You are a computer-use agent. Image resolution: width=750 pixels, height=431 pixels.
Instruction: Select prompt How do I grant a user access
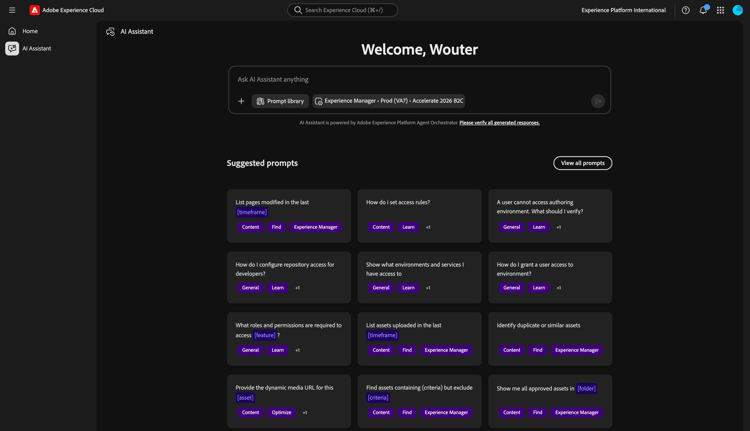point(550,277)
